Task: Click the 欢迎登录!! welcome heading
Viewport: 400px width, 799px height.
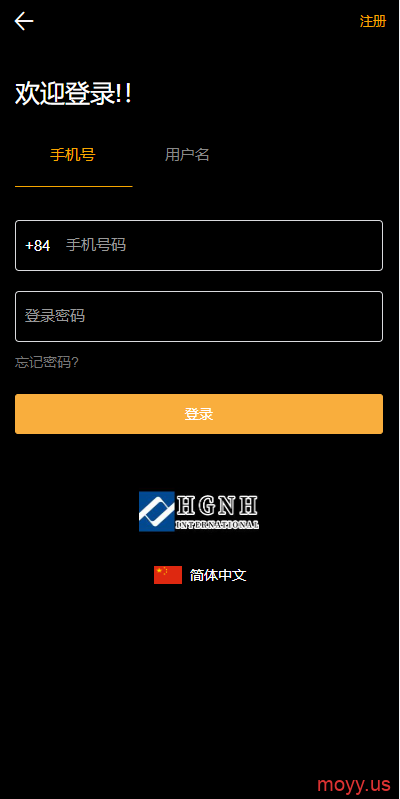Action: click(x=73, y=94)
